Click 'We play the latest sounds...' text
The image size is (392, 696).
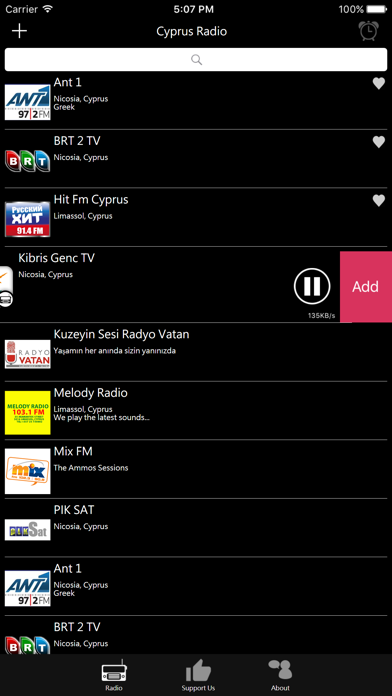tap(101, 418)
